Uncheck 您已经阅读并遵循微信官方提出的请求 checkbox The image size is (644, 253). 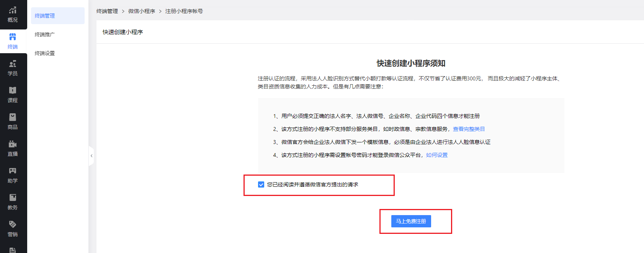tap(261, 184)
